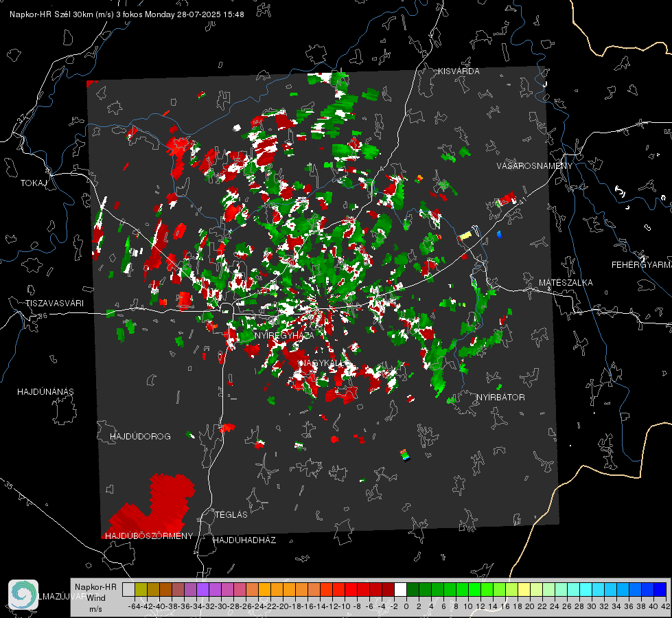672x618 pixels.
Task: Click the HAJDÚHADHÁZ town label
Action: 244,540
